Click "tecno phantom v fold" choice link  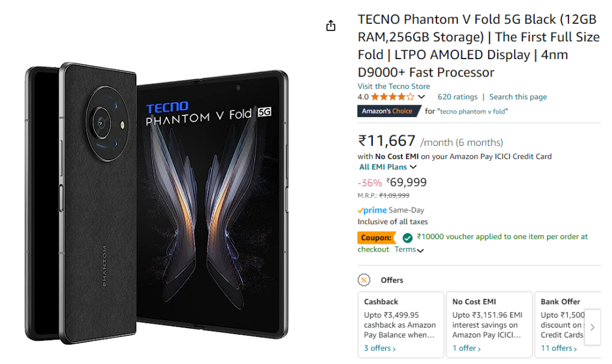474,111
